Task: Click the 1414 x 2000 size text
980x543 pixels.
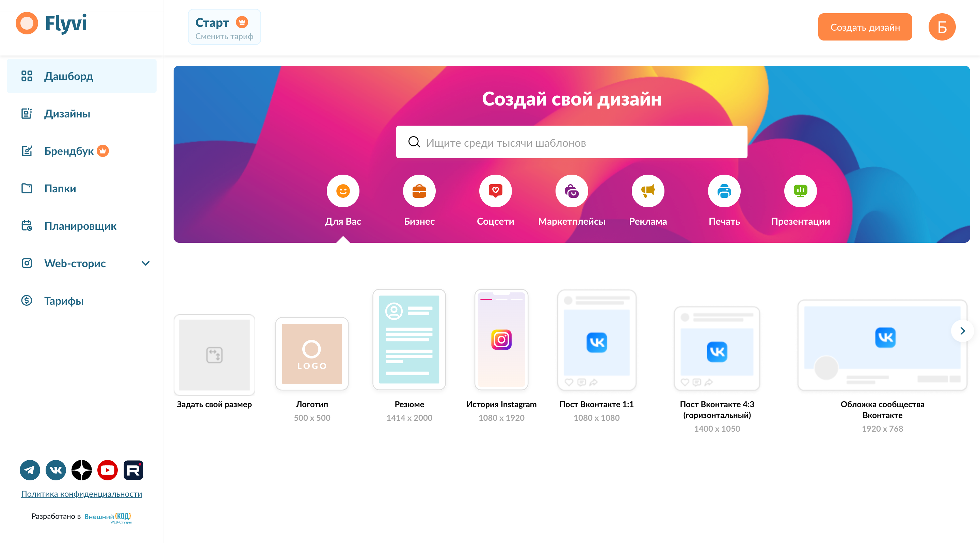Action: click(409, 418)
